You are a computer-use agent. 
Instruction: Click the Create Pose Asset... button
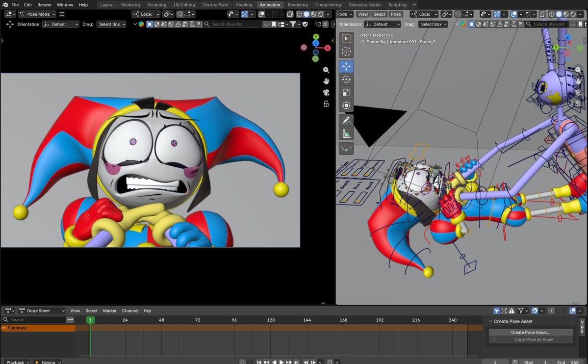tap(531, 332)
